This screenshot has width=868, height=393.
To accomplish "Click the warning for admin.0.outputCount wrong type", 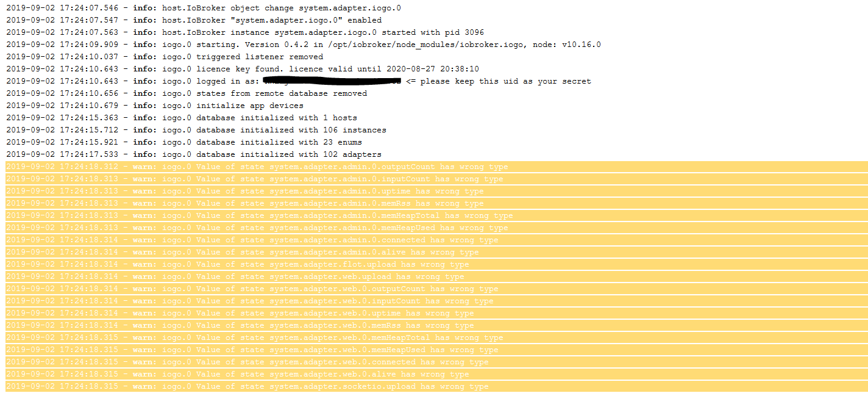I will click(436, 167).
